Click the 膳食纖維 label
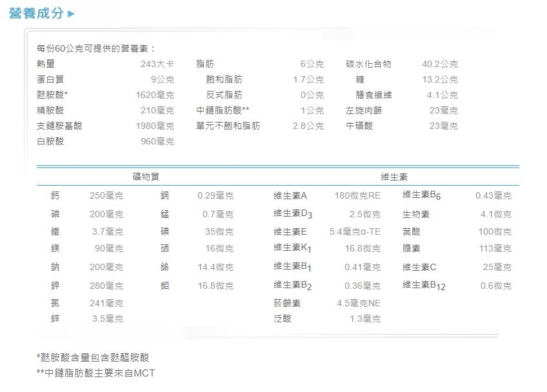Image resolution: width=547 pixels, height=392 pixels. (x=373, y=95)
